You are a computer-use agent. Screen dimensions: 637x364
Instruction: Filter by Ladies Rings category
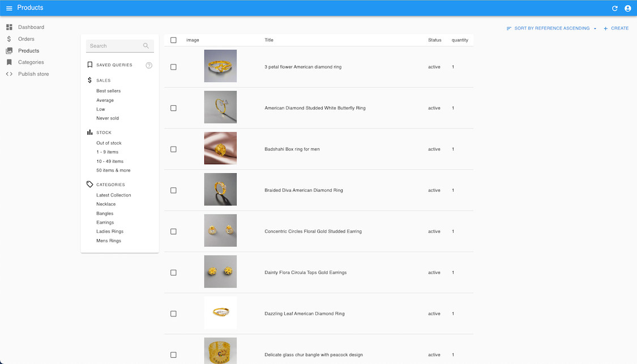[110, 231]
